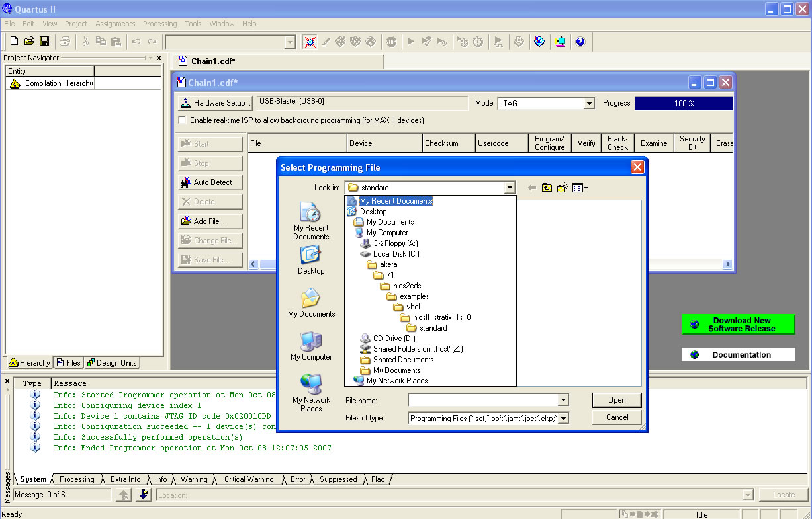Viewport: 812px width, 519px height.
Task: Collapse the Look in dropdown list arrow
Action: pos(509,188)
